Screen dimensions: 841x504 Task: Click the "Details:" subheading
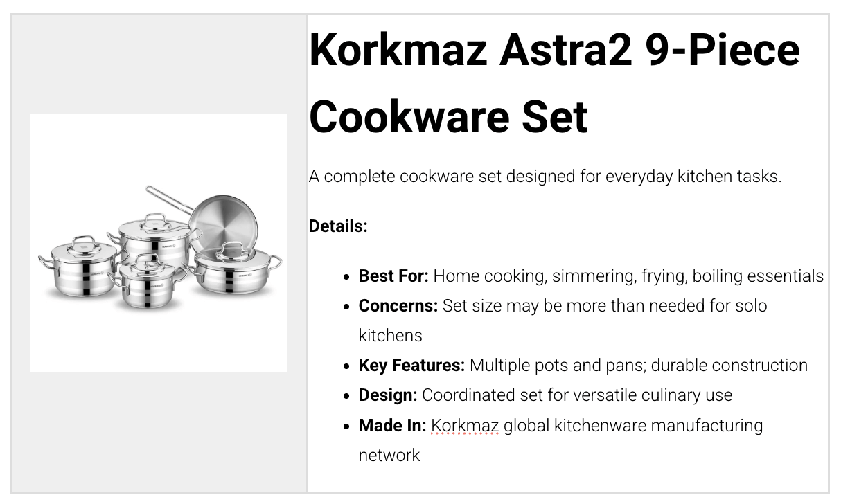point(338,226)
